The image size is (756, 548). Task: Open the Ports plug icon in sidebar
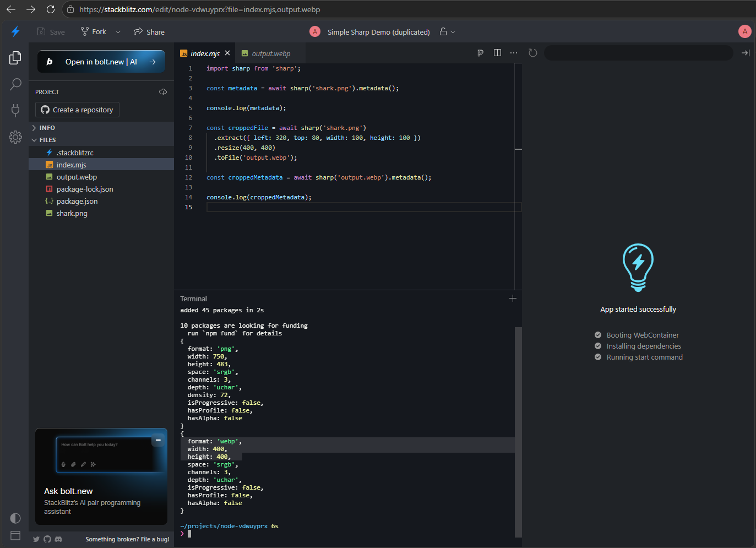[x=15, y=110]
